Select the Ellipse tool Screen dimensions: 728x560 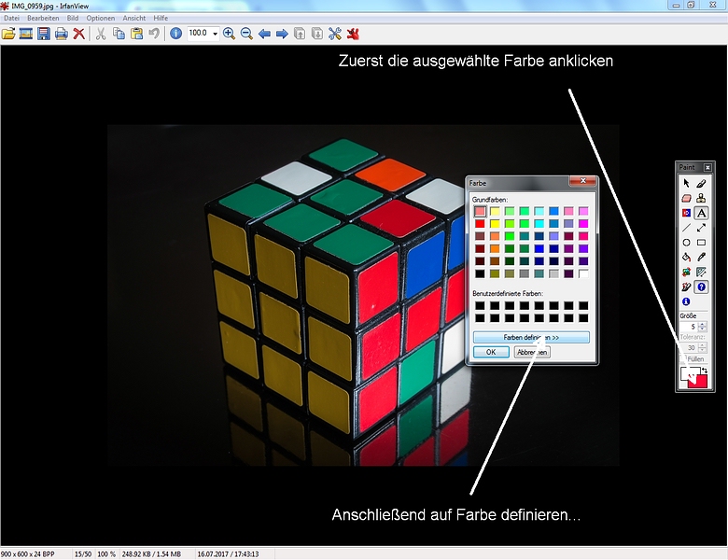pyautogui.click(x=686, y=243)
